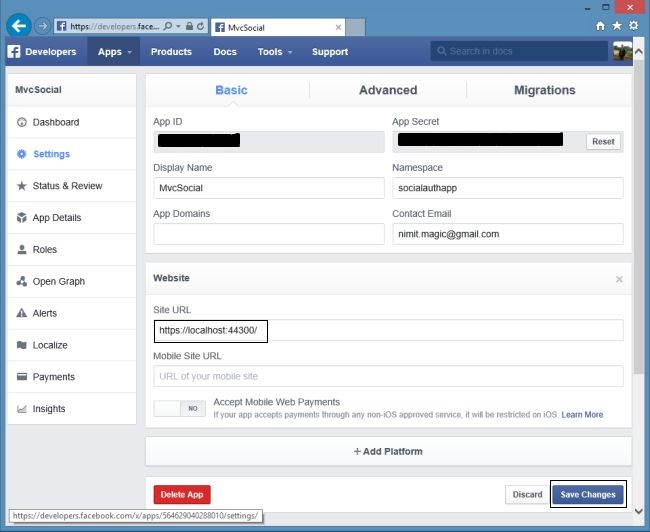Toggle Accept Mobile Web Payments switch
The image size is (650, 532).
179,408
